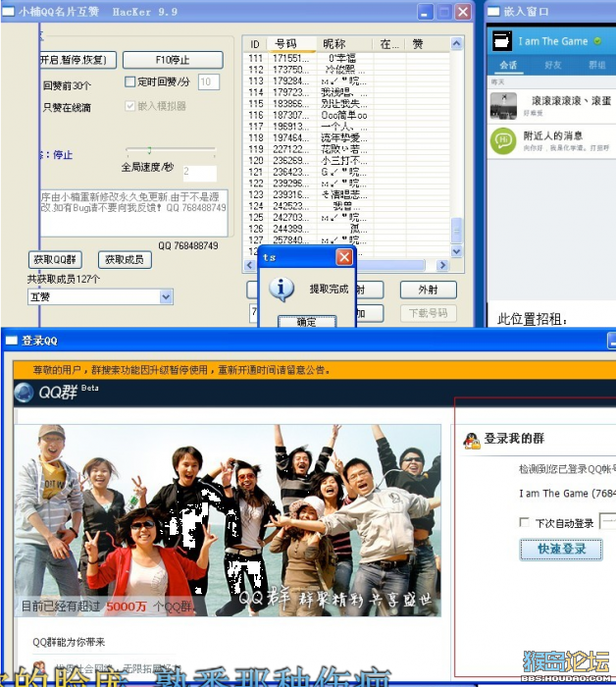Sort by the 号码 column header
The image size is (616, 687).
(291, 44)
